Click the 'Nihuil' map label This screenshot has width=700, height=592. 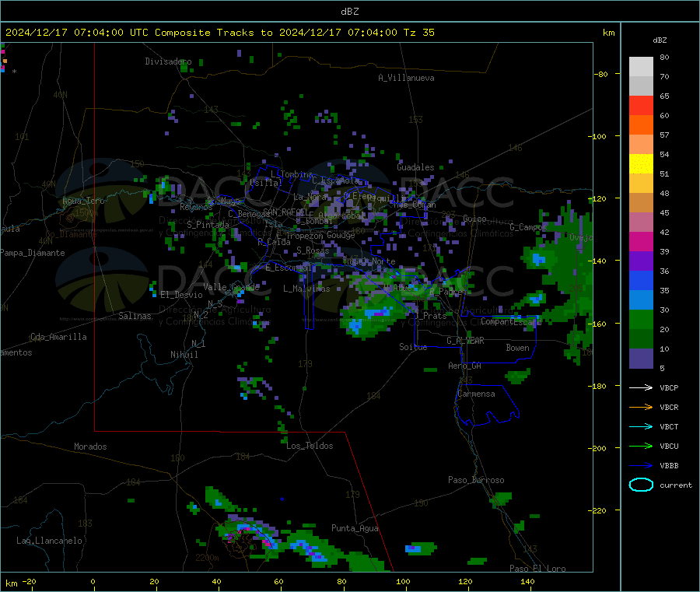[x=184, y=355]
